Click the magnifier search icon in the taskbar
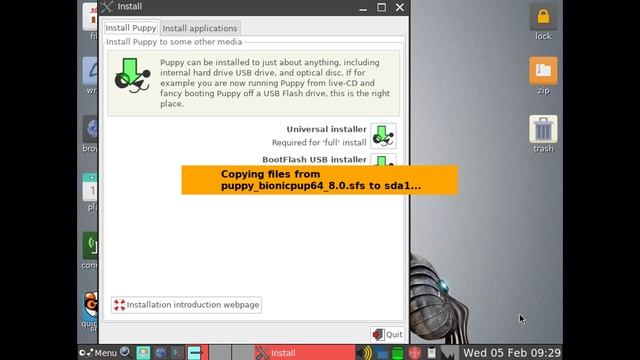This screenshot has width=640, height=360. tap(125, 352)
